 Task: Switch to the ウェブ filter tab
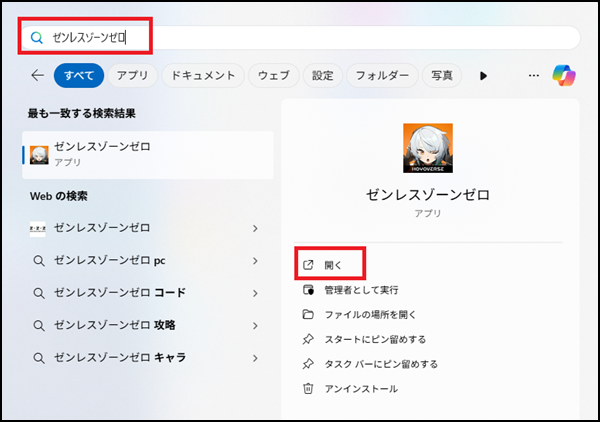coord(274,75)
